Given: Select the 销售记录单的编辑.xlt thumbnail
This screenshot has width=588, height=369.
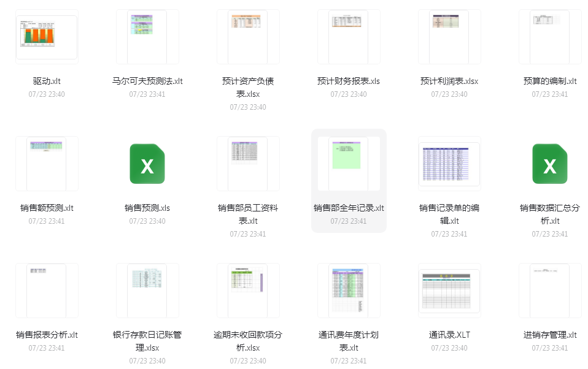Looking at the screenshot, I should (449, 164).
